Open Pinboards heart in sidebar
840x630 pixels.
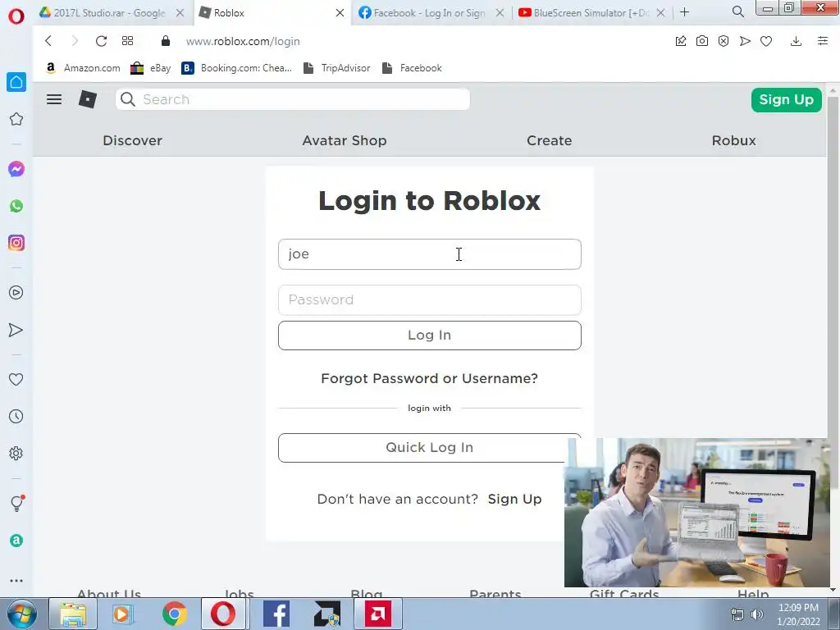(x=16, y=379)
